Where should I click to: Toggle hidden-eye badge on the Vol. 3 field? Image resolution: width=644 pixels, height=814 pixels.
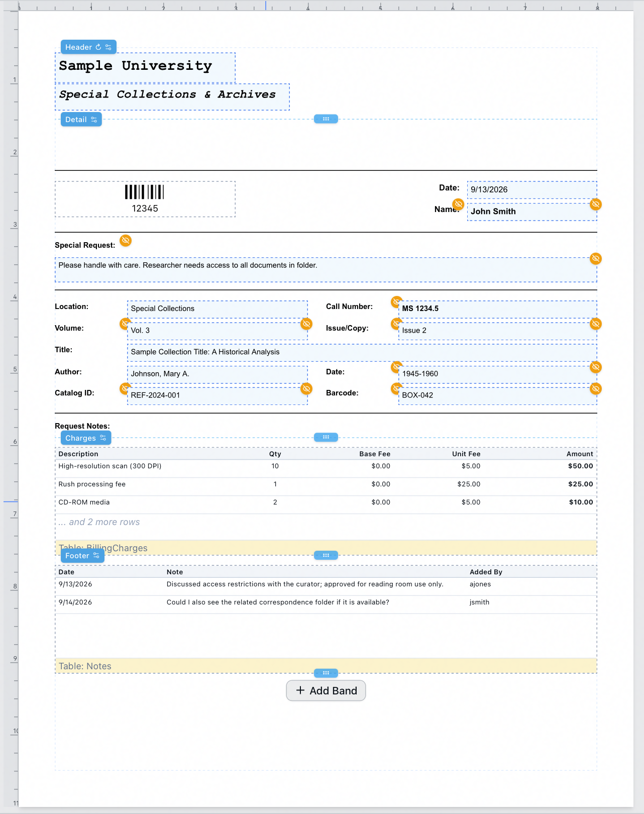point(306,324)
